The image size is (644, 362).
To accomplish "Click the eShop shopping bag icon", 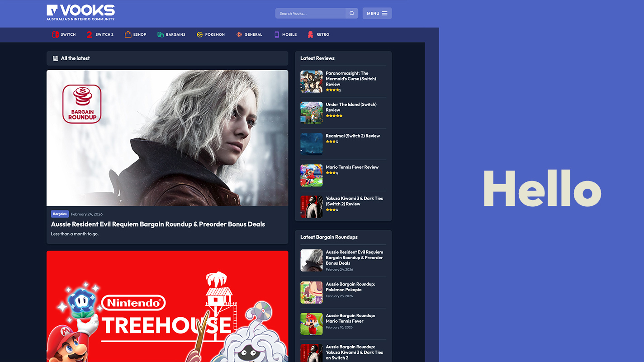I will coord(128,34).
